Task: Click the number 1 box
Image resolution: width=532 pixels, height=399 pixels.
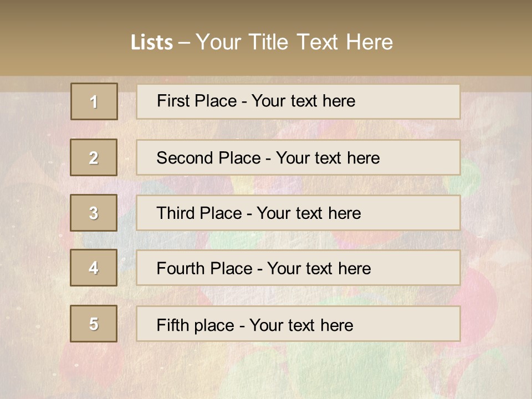Action: (94, 101)
